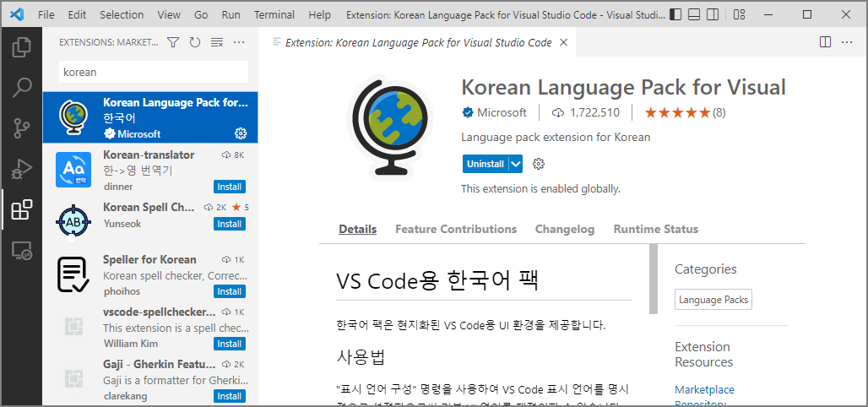
Task: Click the VS Code logo icon
Action: point(17,14)
